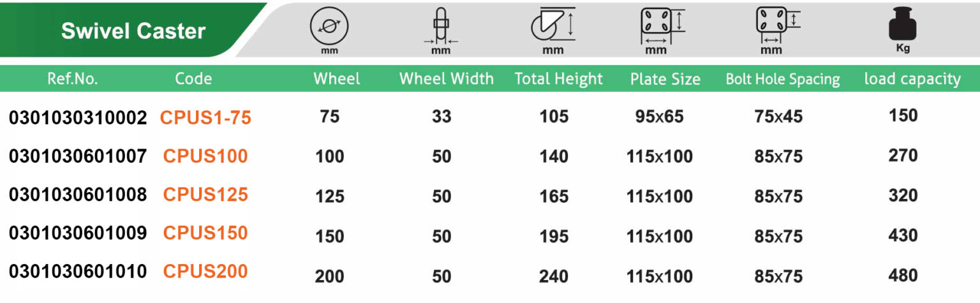980x303 pixels.
Task: Click the total height caster icon
Action: (551, 26)
